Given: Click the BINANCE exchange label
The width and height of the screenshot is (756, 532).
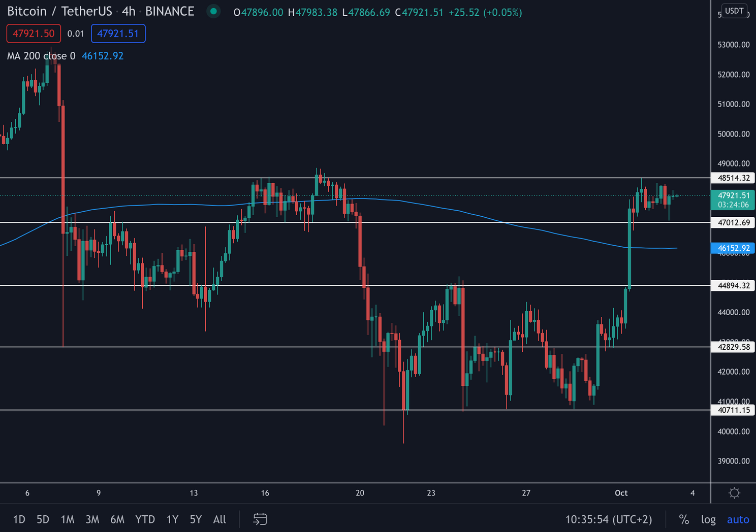Looking at the screenshot, I should [x=170, y=11].
